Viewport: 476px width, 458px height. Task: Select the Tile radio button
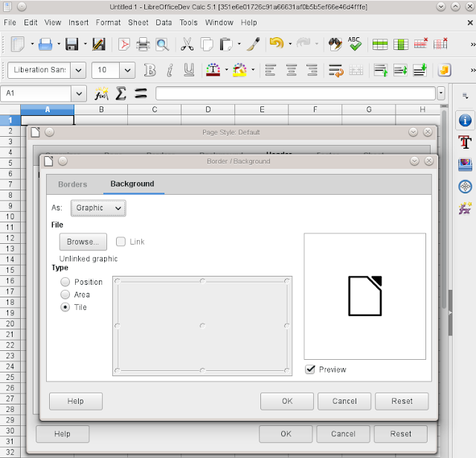point(65,307)
